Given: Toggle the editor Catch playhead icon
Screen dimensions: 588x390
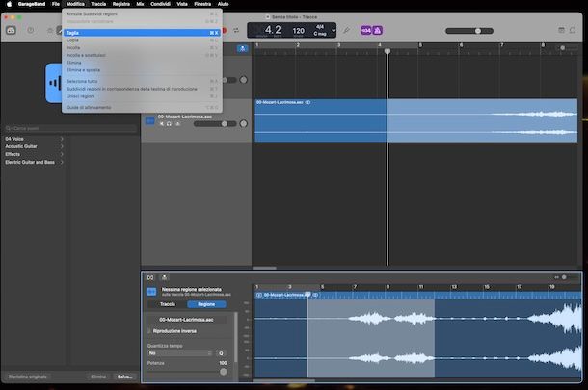Looking at the screenshot, I should pyautogui.click(x=164, y=277).
